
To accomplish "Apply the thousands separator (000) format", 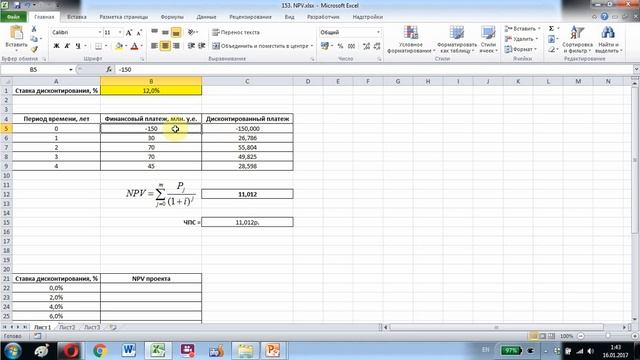I will [x=351, y=46].
